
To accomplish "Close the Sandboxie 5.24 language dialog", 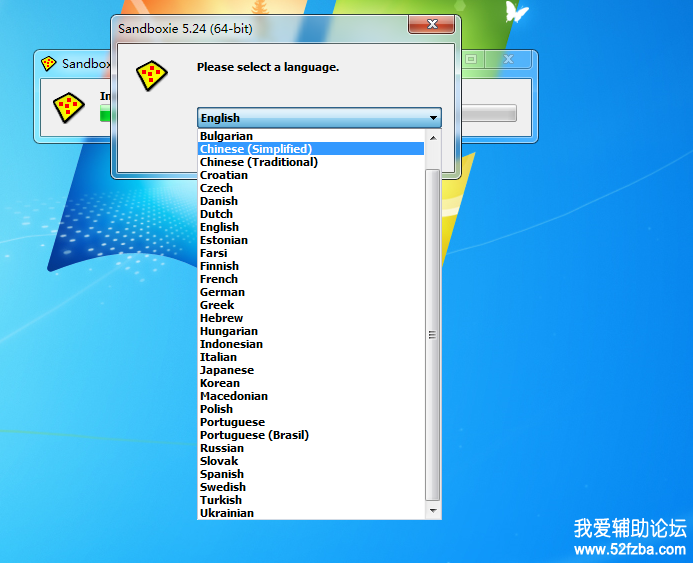I will click(431, 24).
